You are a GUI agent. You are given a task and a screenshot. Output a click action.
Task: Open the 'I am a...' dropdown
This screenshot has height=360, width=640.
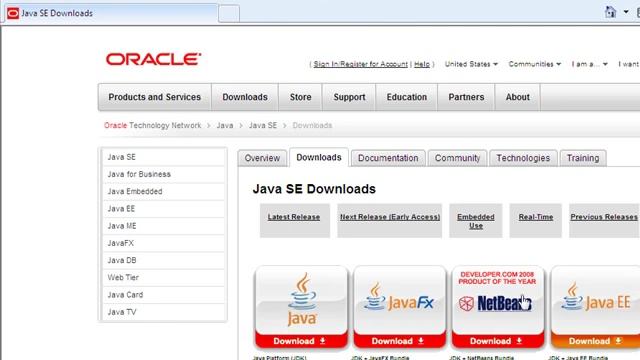590,64
